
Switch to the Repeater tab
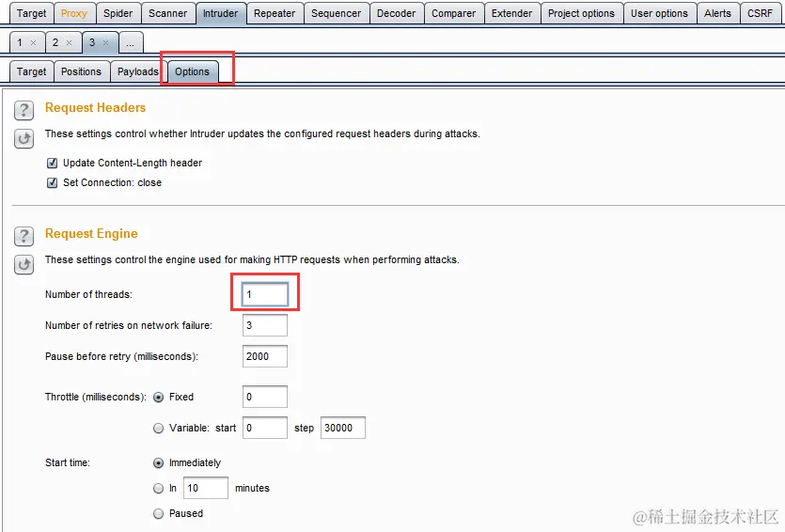275,13
